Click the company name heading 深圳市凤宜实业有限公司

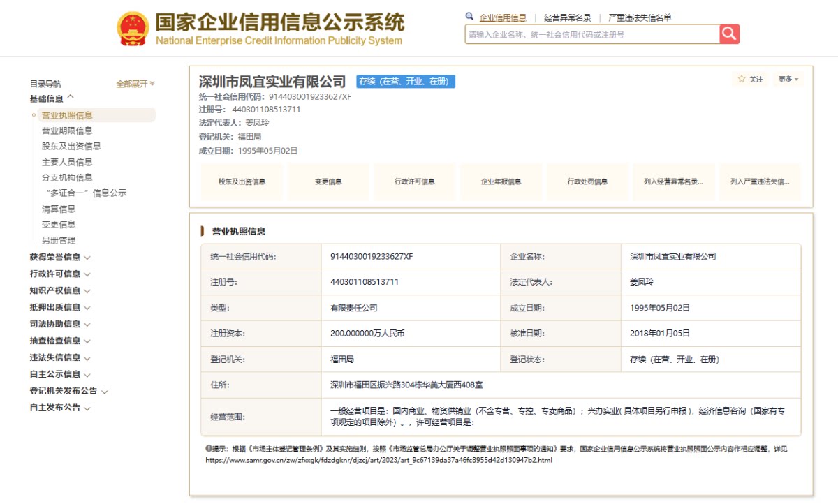tap(272, 82)
